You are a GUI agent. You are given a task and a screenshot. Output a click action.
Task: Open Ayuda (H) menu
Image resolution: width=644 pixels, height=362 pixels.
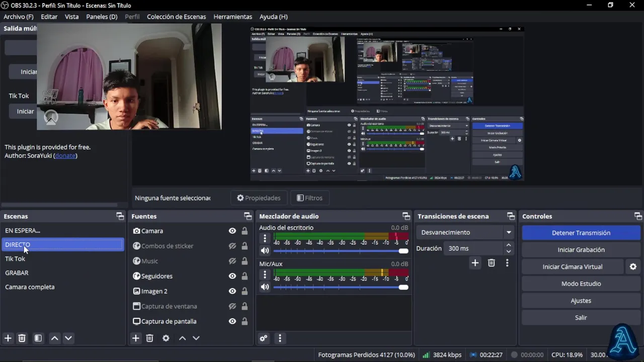coord(274,17)
